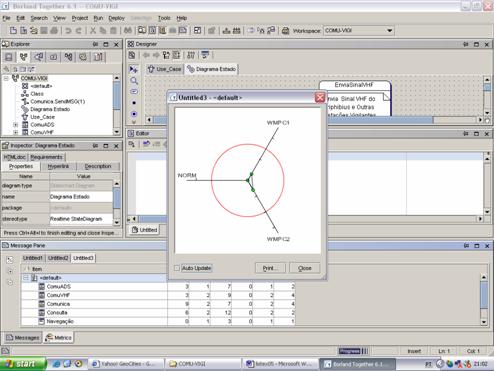Viewport: 494px width, 371px height.
Task: Open the Untitled1 metrics tab
Action: [x=33, y=258]
